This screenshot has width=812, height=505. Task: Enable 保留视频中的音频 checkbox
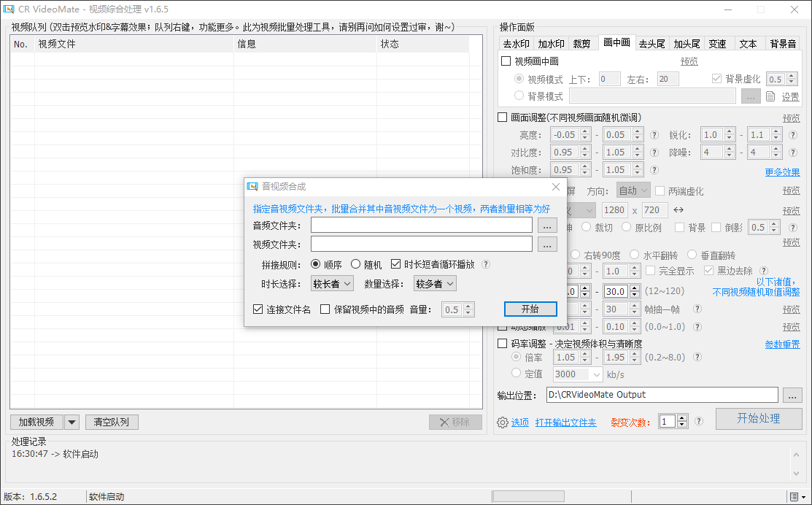325,309
